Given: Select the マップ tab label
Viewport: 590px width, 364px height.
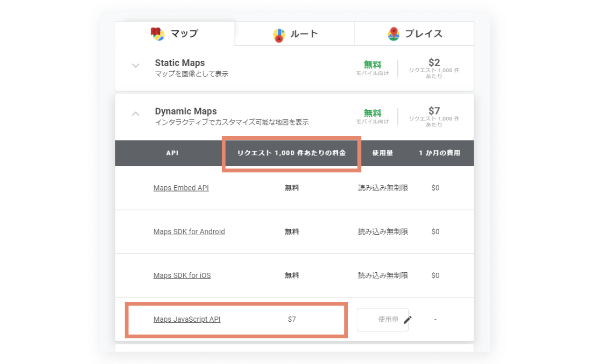Looking at the screenshot, I should click(184, 34).
